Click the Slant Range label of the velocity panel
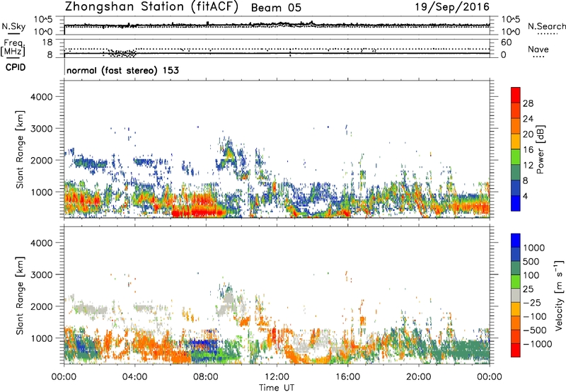566x392 pixels. 20,295
